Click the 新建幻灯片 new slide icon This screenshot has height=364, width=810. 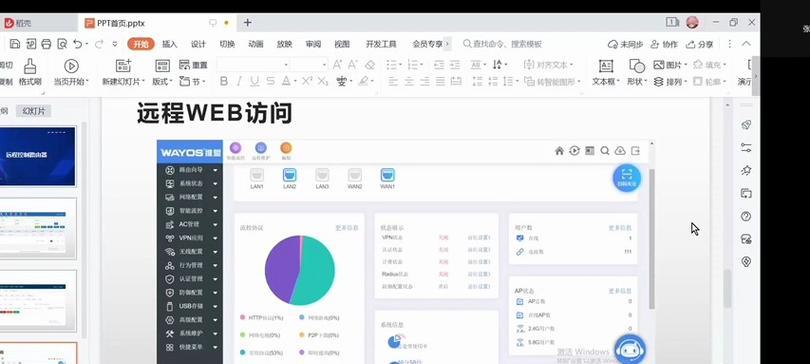coord(123,66)
